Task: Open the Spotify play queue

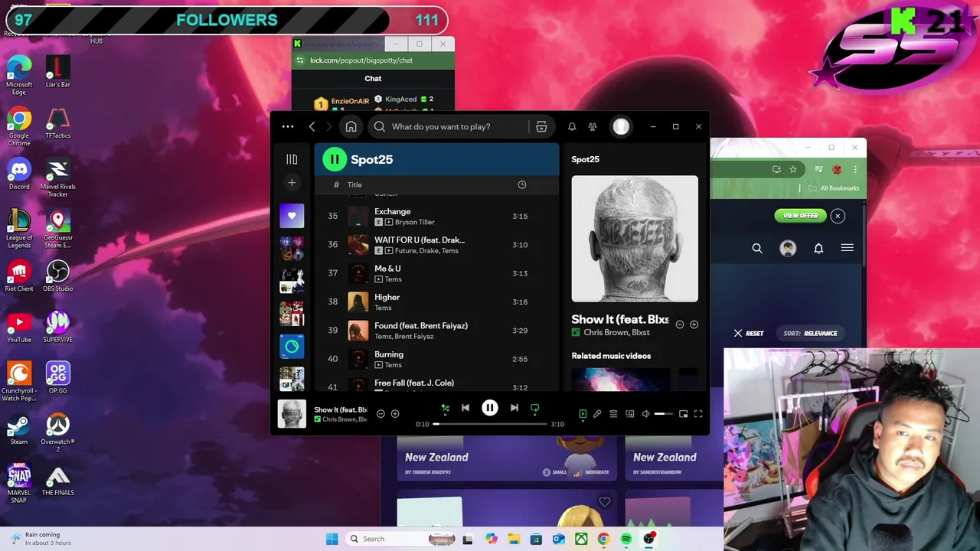Action: click(613, 414)
